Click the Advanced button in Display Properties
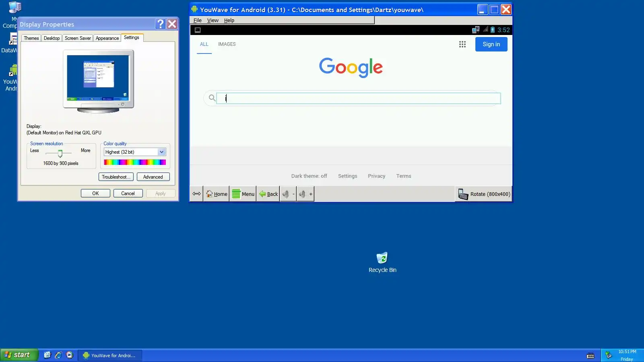Screen dimensions: 644x362 click(x=153, y=177)
